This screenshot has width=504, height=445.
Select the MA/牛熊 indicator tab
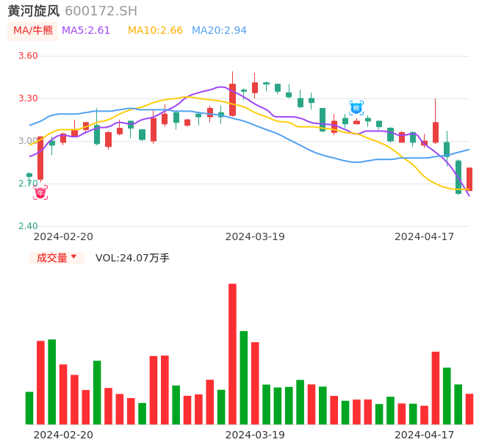tap(33, 30)
